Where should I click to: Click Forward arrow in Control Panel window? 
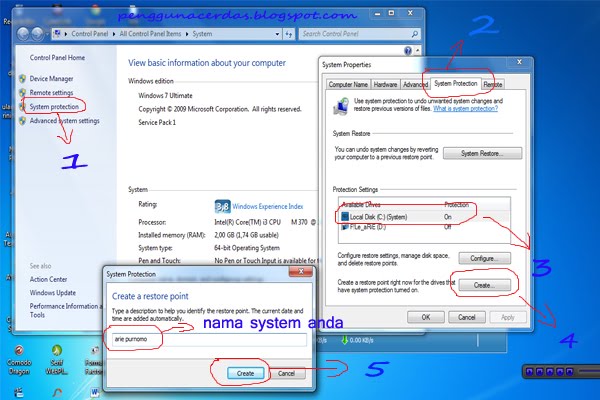pos(37,34)
